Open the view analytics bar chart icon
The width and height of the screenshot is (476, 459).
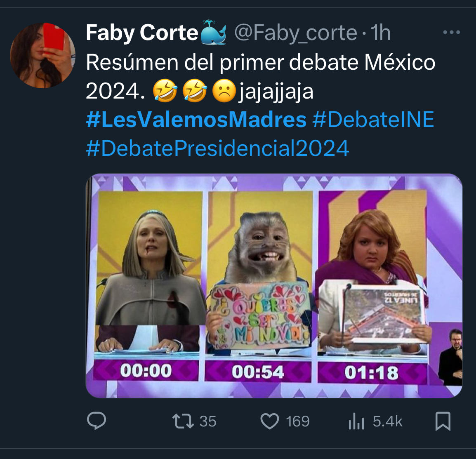tap(356, 421)
